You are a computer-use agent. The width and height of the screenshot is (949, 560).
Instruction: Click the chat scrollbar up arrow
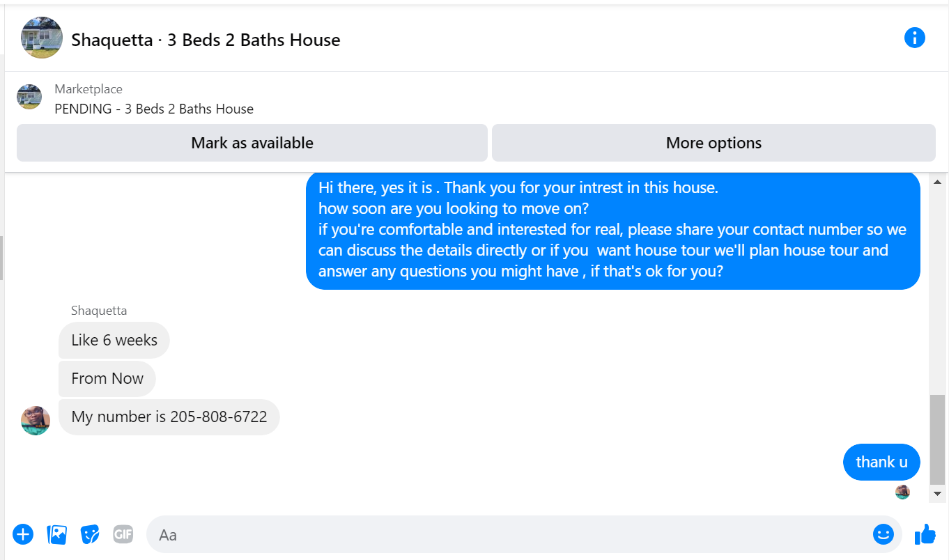click(x=938, y=181)
